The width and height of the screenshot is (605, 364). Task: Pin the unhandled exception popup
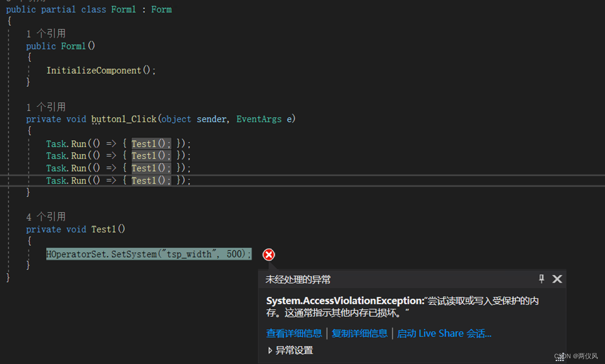coord(542,279)
